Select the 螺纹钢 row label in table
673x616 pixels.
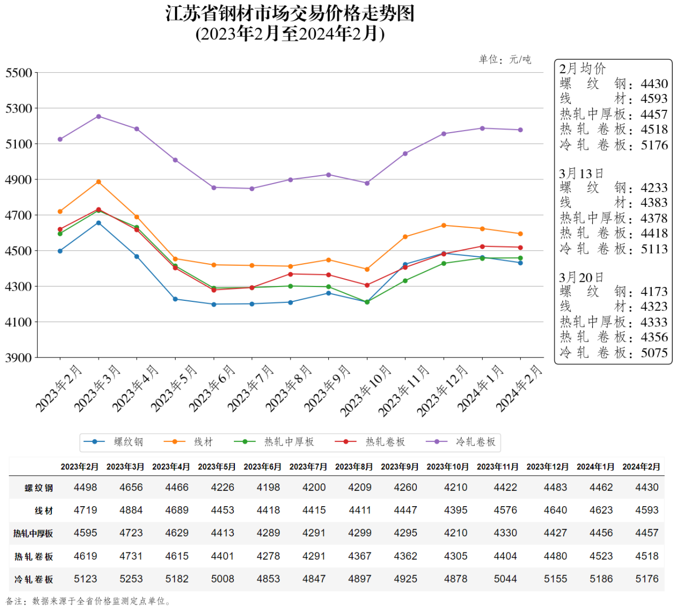coord(39,488)
